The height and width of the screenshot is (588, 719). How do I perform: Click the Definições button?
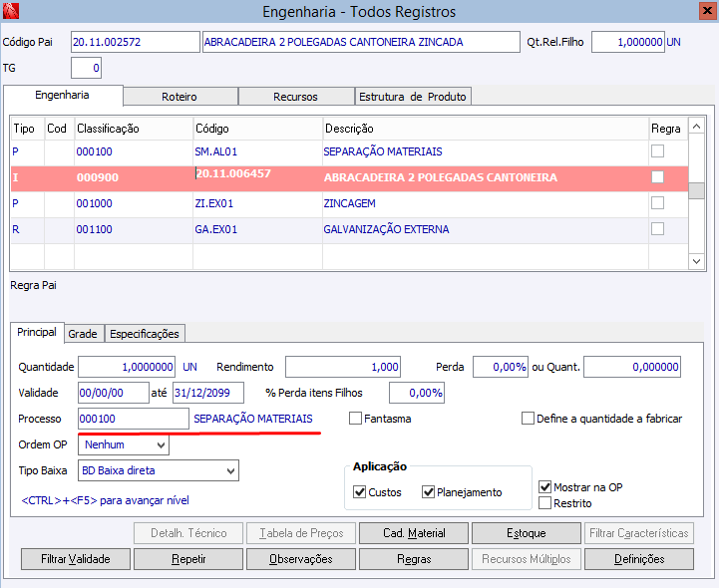(639, 559)
